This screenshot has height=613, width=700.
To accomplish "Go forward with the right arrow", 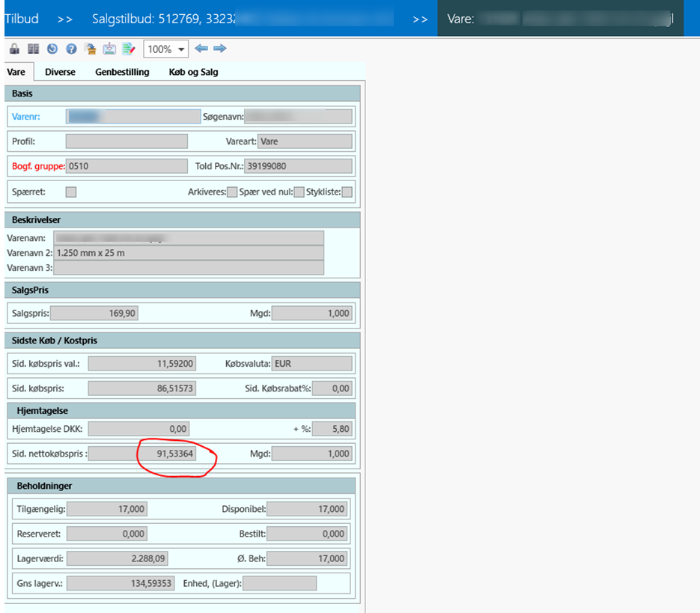I will 219,48.
